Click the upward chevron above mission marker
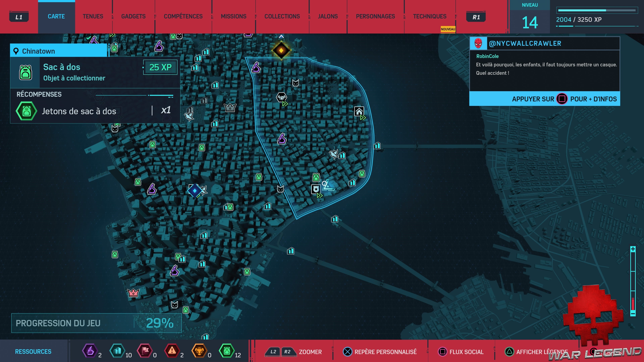This screenshot has height=362, width=644. pos(281,37)
